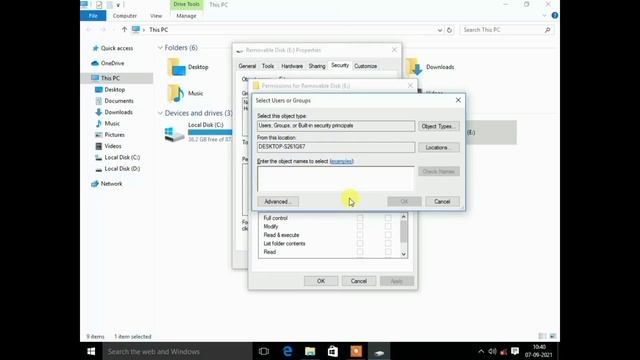Open Advanced in Select Users dialog
The width and height of the screenshot is (640, 360).
click(x=278, y=202)
